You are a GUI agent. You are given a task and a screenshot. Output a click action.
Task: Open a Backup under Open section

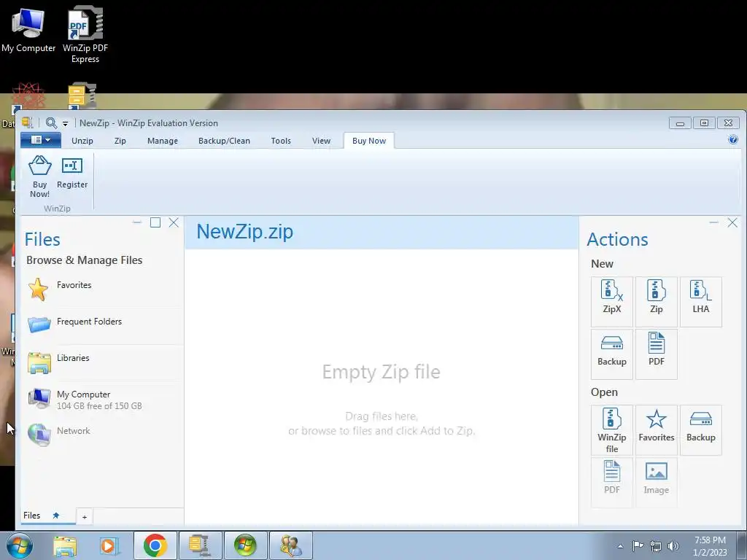click(701, 430)
